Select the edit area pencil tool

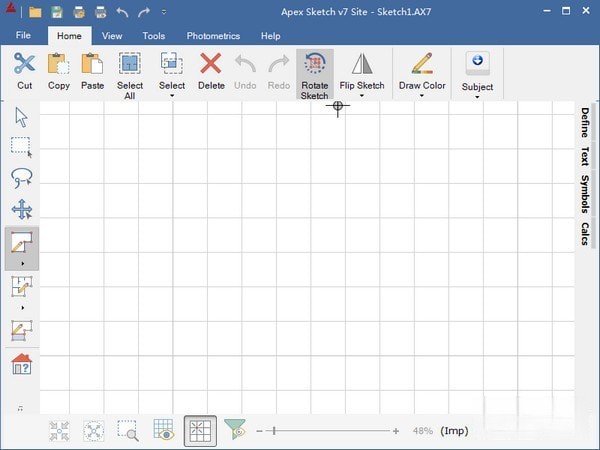tap(21, 330)
